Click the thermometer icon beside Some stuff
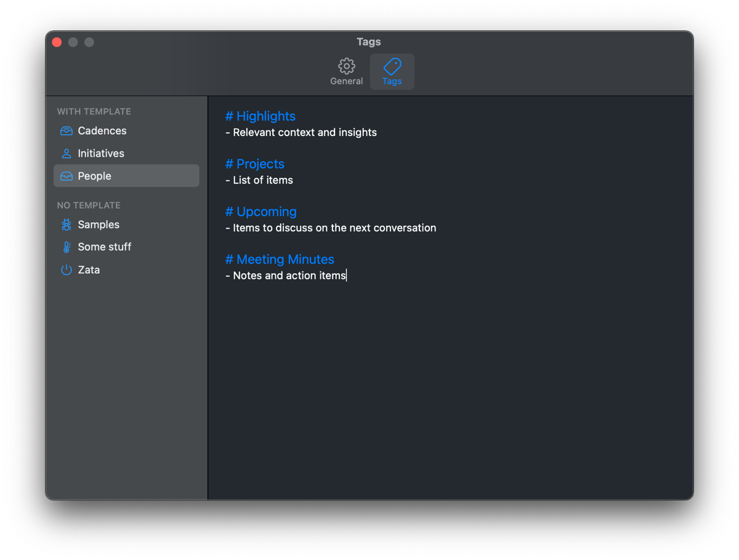This screenshot has width=739, height=560. (67, 247)
